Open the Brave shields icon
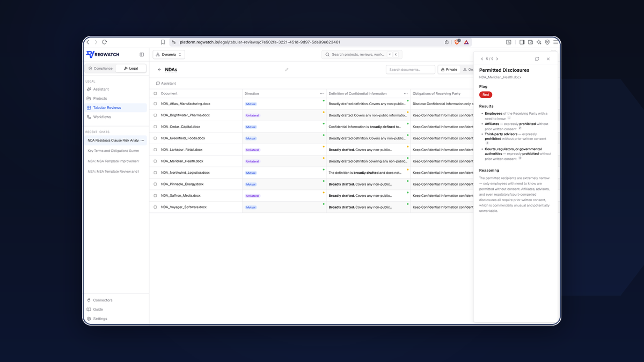The width and height of the screenshot is (644, 362). pos(457,42)
